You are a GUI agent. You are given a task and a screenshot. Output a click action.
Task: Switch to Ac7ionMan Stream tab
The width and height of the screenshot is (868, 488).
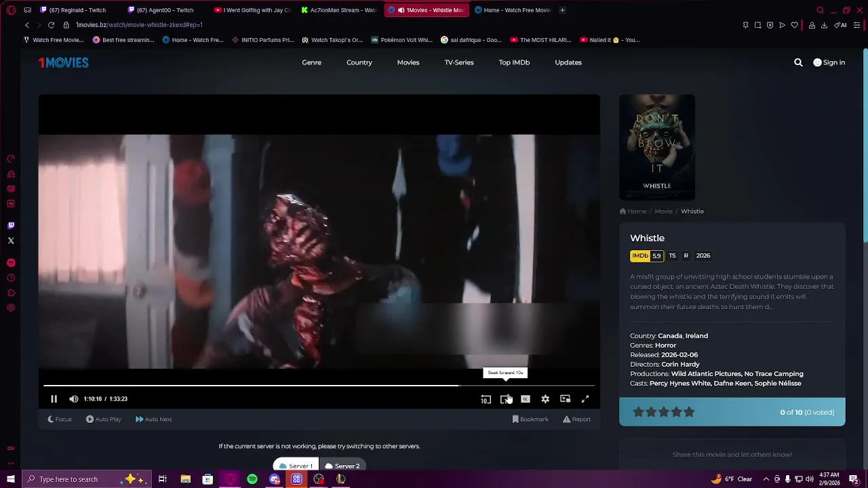(x=339, y=10)
